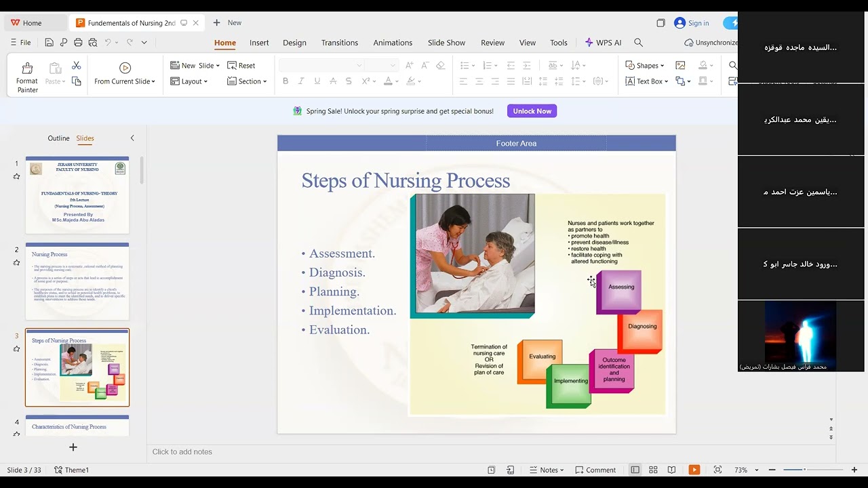Image resolution: width=868 pixels, height=488 pixels.
Task: Open the File menu
Action: pyautogui.click(x=21, y=42)
